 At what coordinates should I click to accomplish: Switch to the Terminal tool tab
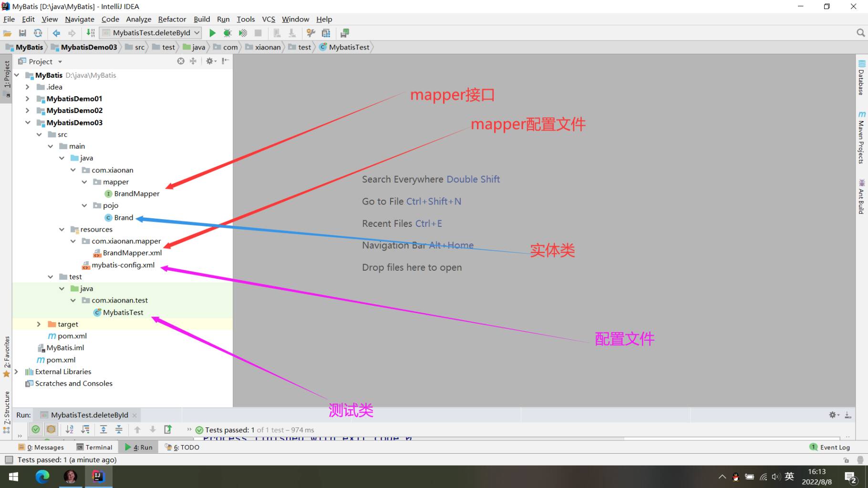tap(94, 447)
